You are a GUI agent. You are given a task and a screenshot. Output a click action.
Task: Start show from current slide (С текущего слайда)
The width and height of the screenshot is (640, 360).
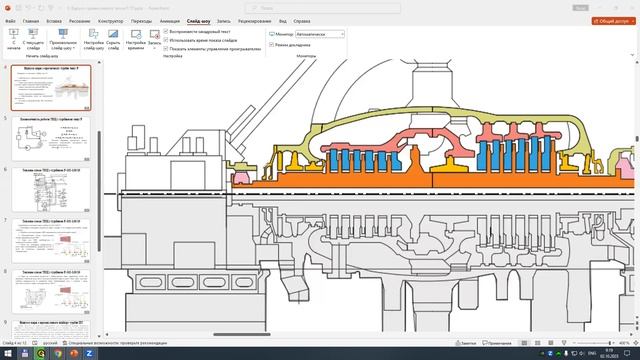(x=33, y=39)
